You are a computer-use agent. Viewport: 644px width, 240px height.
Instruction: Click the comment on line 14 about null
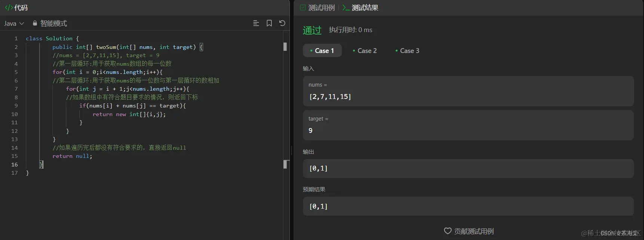(x=119, y=148)
